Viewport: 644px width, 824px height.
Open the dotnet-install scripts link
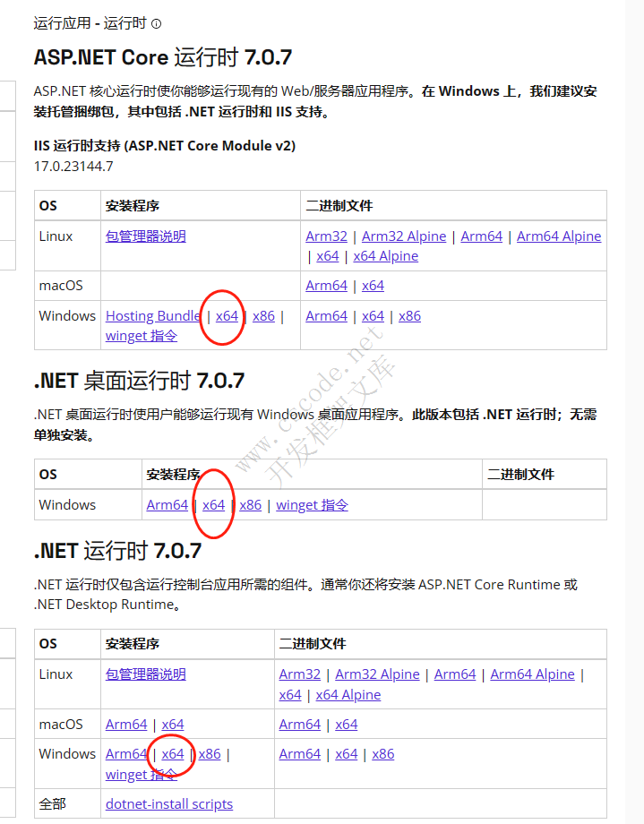[x=169, y=804]
